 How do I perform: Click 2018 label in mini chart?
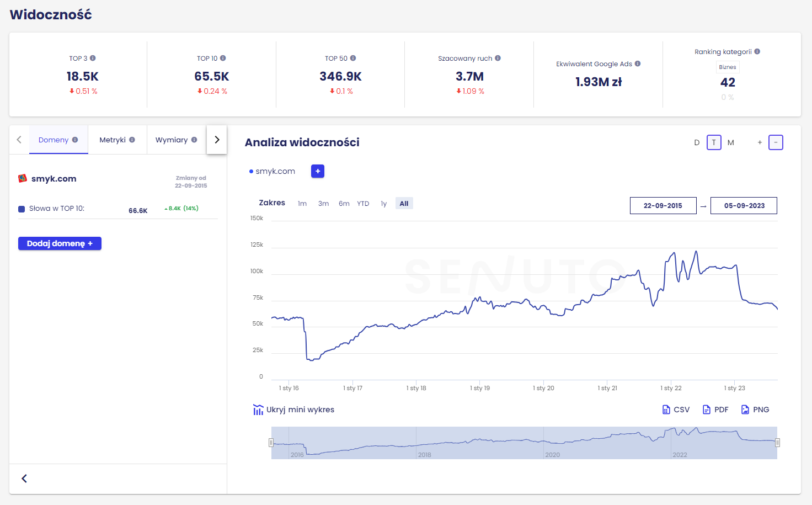coord(425,455)
